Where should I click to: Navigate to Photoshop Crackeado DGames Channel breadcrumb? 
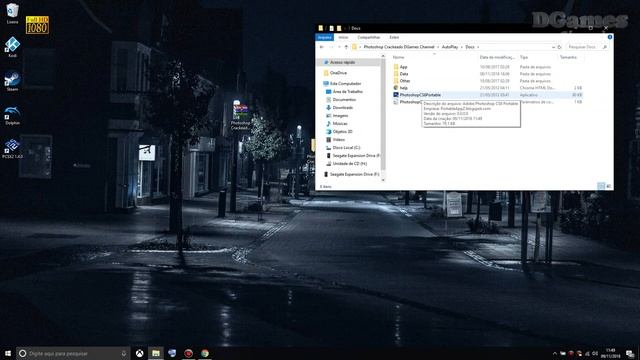[399, 47]
